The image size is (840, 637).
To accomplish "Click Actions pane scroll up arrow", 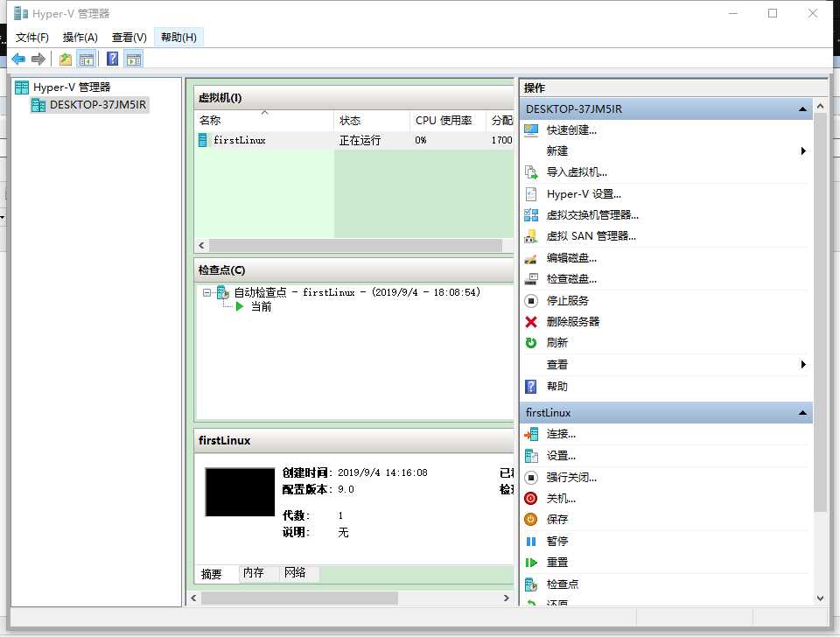I will [x=820, y=107].
